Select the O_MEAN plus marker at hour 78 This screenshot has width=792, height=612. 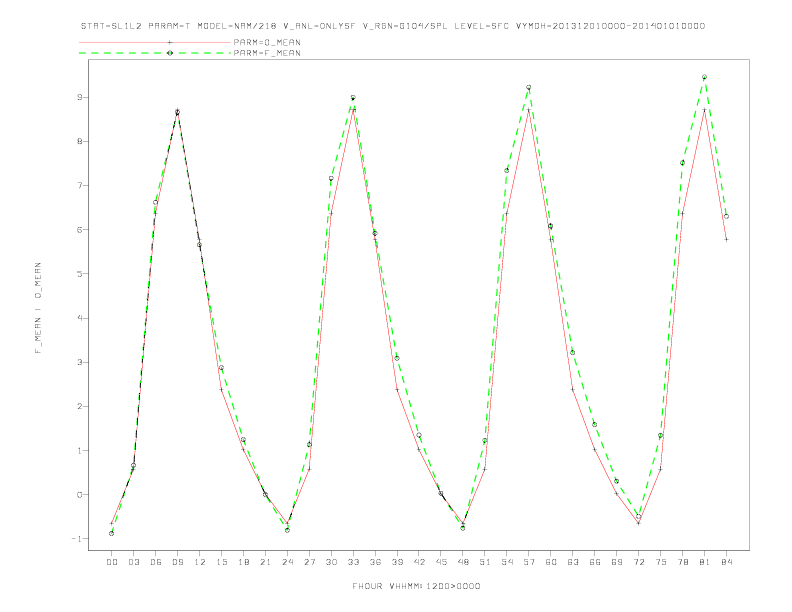pos(682,213)
